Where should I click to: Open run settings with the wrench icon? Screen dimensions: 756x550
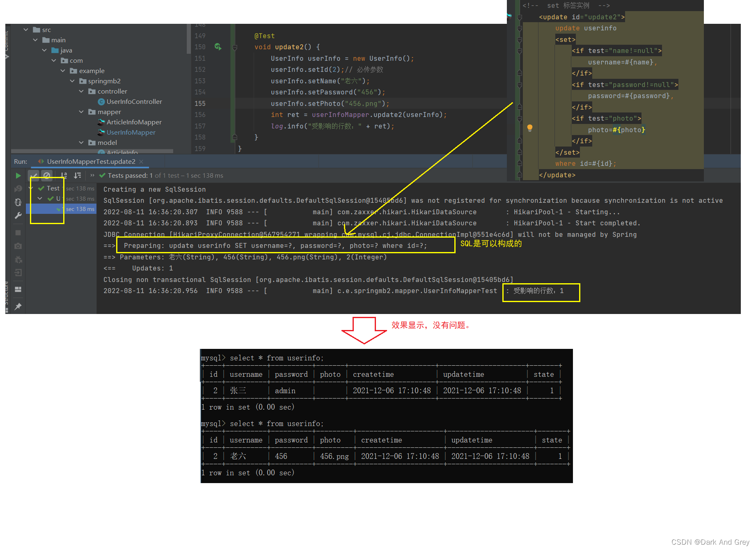(x=18, y=215)
